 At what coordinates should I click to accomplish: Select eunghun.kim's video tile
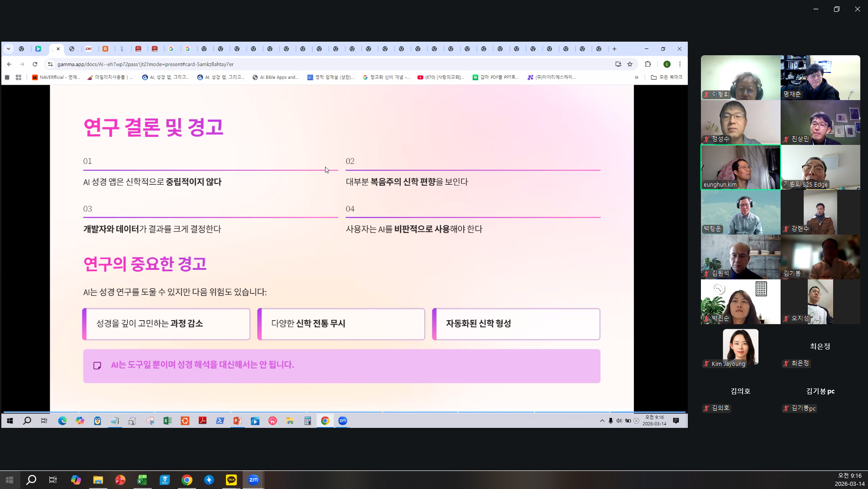click(x=741, y=167)
